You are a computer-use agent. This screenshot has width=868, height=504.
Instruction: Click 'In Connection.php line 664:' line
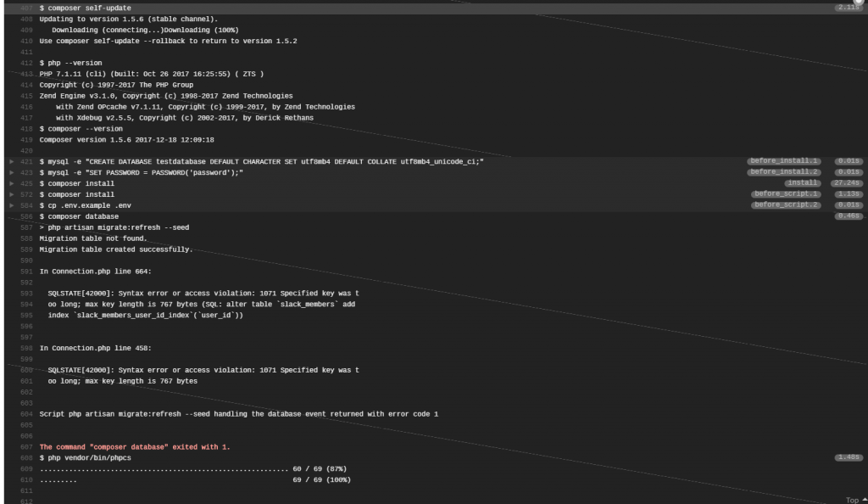(95, 272)
